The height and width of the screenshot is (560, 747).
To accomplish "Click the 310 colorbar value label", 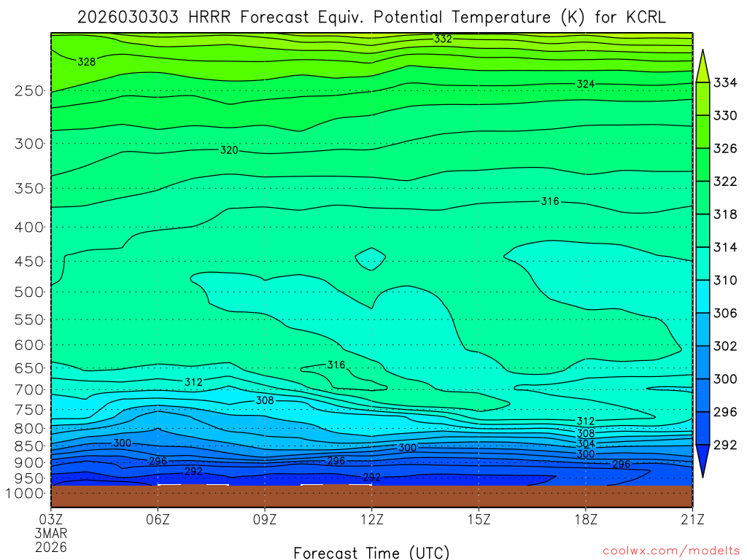I will (x=725, y=281).
